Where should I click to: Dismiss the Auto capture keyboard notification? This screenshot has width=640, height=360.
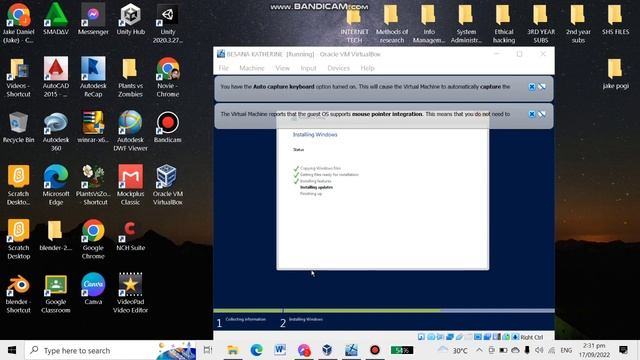point(532,87)
